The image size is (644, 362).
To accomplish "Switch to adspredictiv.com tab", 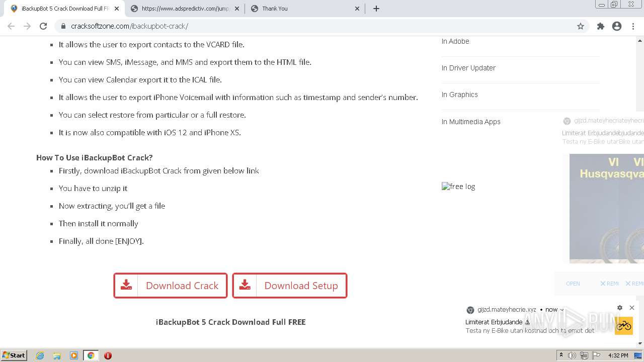I will pyautogui.click(x=185, y=9).
